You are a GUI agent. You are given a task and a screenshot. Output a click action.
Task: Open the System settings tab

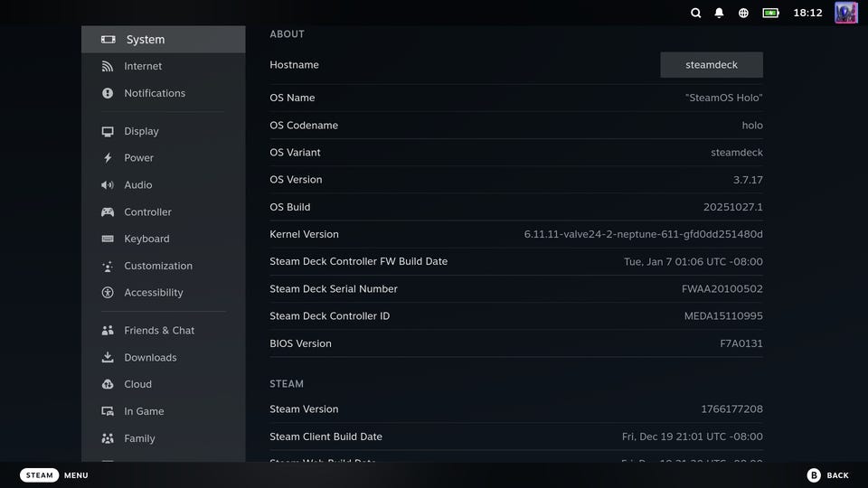[x=164, y=39]
